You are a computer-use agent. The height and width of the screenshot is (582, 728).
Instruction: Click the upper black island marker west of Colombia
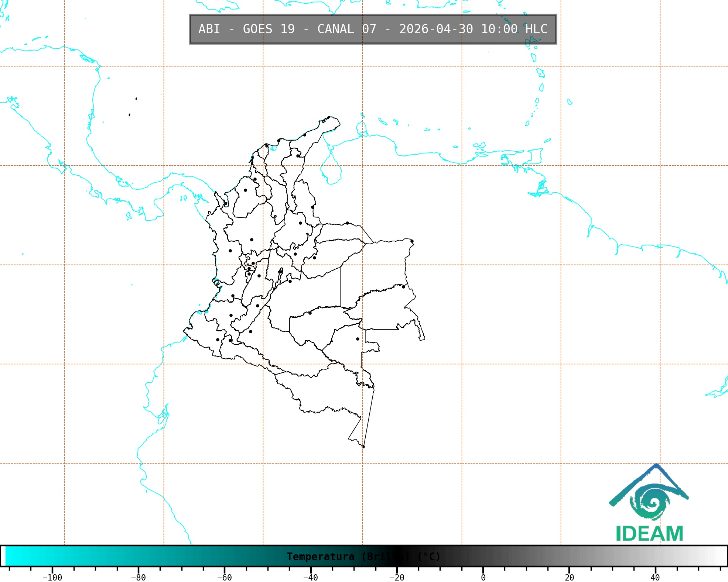click(136, 99)
